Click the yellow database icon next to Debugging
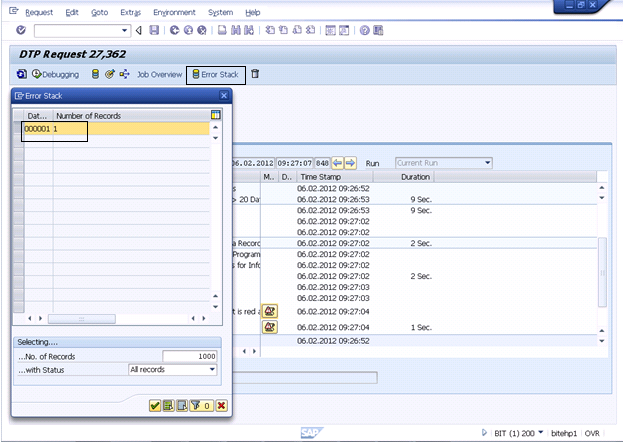This screenshot has height=442, width=623. click(x=95, y=74)
